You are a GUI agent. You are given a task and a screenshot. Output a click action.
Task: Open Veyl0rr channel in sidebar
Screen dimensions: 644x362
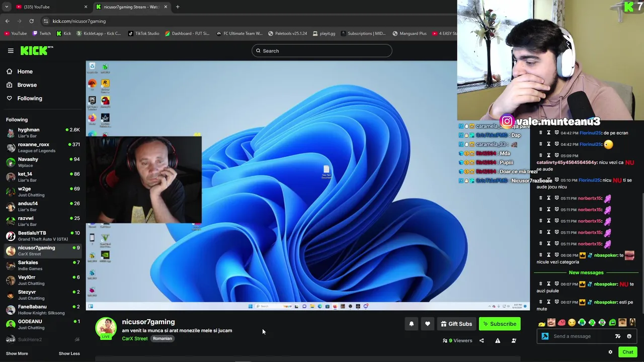[43, 280]
